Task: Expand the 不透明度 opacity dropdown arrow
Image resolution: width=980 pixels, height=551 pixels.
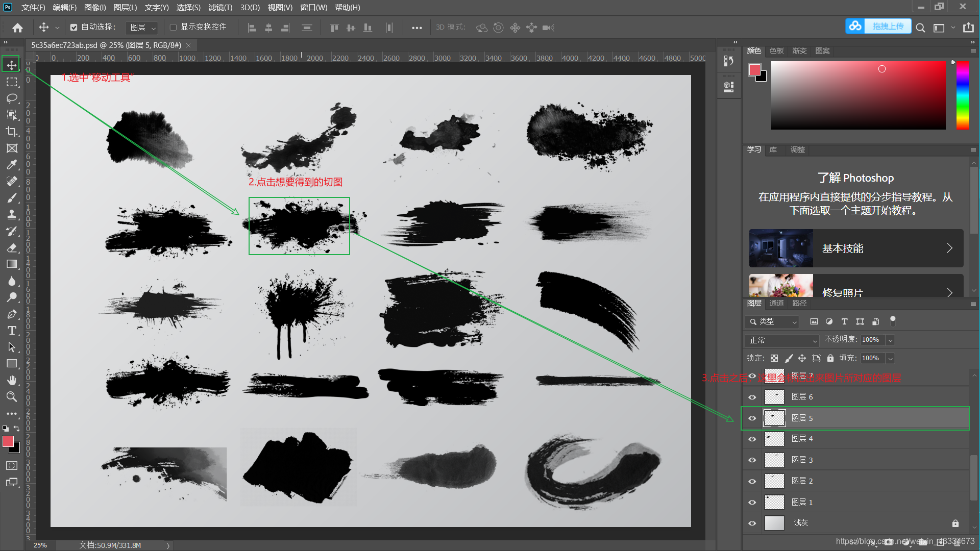Action: (x=890, y=340)
